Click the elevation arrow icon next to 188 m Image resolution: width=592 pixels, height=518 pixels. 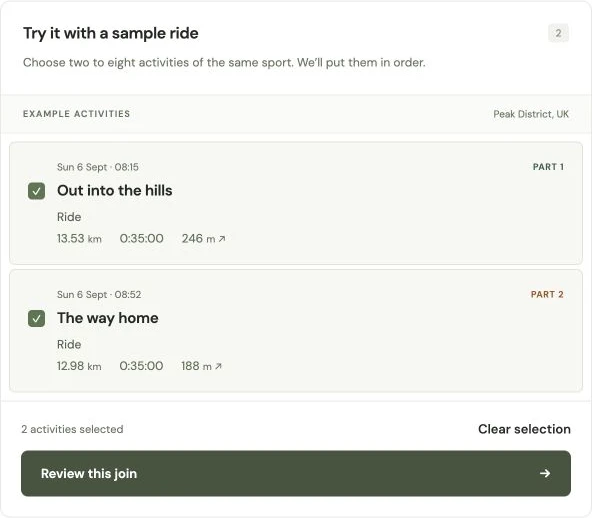218,366
